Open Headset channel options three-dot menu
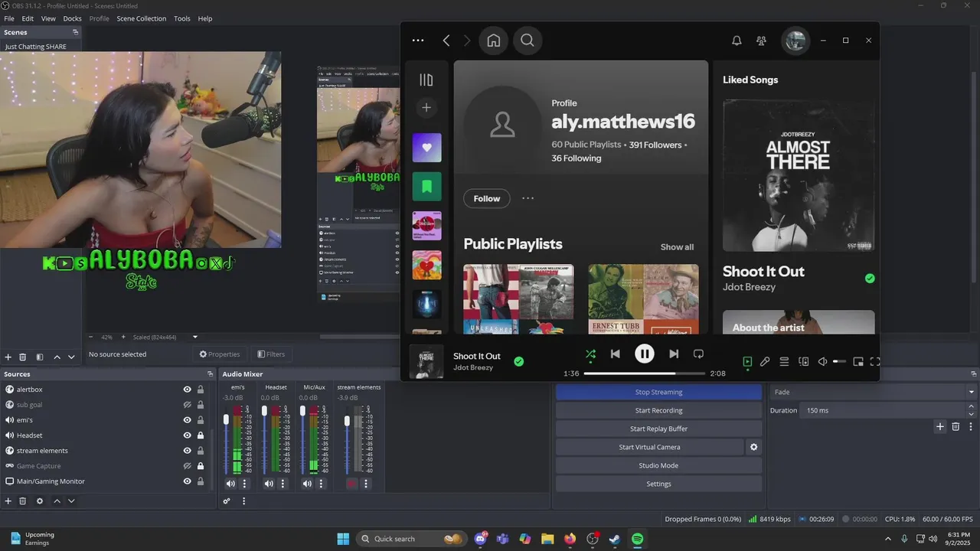The image size is (980, 551). (x=283, y=484)
